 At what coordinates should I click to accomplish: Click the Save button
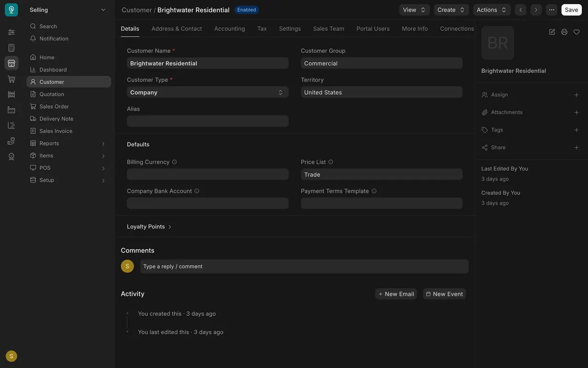coord(571,10)
